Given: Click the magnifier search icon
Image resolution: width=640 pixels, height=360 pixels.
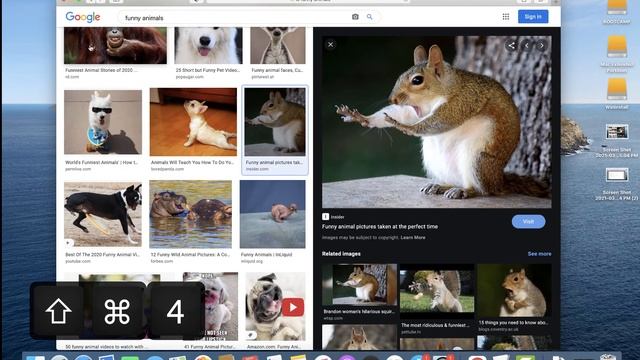Looking at the screenshot, I should 369,17.
